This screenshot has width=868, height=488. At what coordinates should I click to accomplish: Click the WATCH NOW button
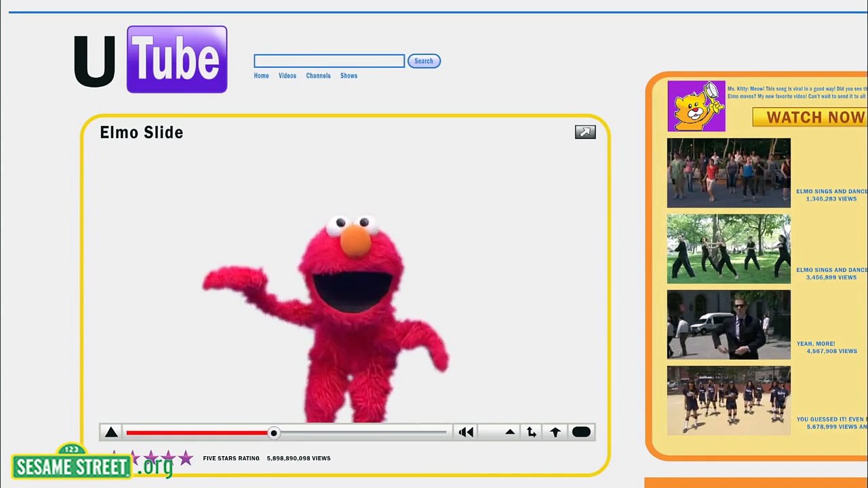click(810, 117)
